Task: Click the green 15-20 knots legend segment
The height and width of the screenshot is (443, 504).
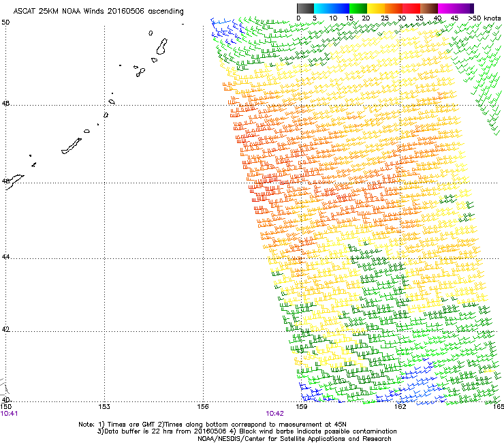Action: click(x=358, y=8)
